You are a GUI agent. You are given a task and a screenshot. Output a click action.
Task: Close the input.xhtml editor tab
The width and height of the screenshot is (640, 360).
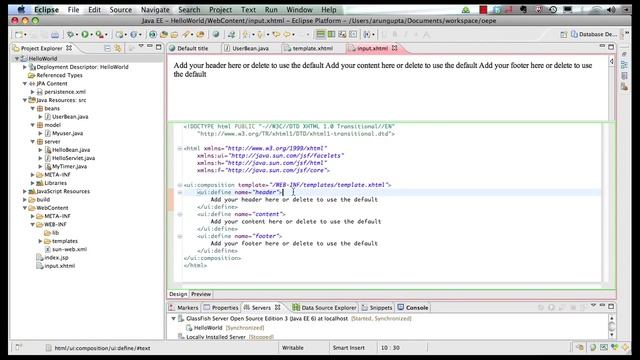[x=395, y=48]
